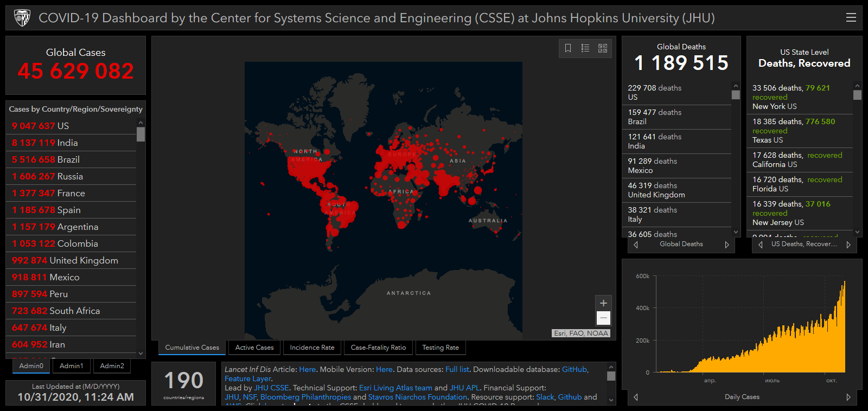The height and width of the screenshot is (411, 868).
Task: Click the JHU shield logo
Action: [22, 18]
